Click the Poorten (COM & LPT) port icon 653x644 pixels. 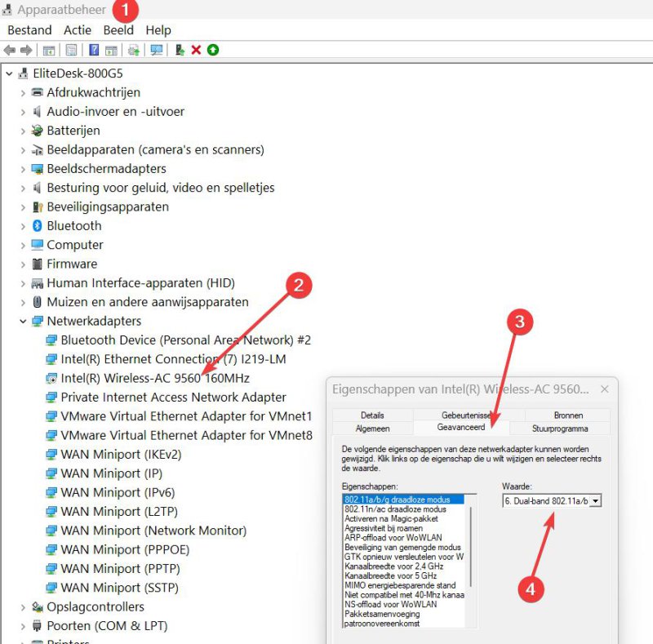[37, 626]
